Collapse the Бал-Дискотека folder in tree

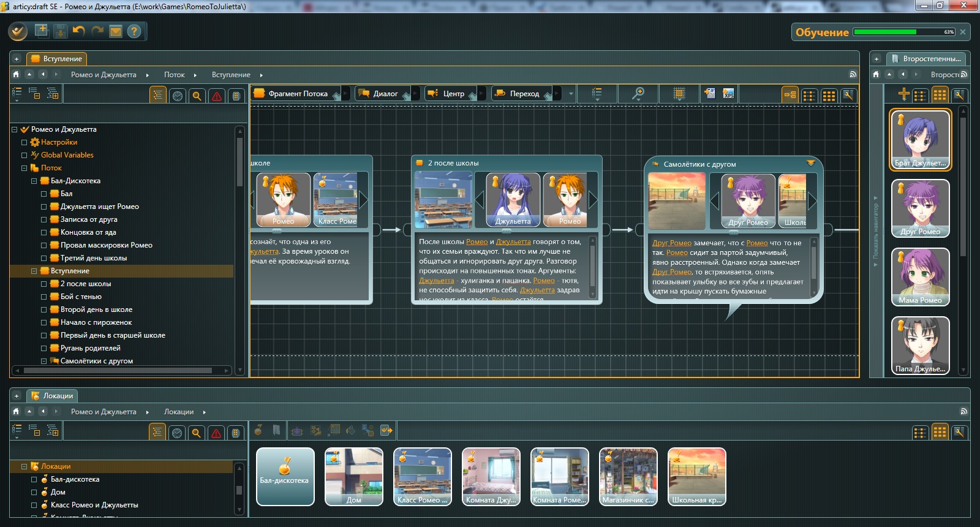point(34,181)
